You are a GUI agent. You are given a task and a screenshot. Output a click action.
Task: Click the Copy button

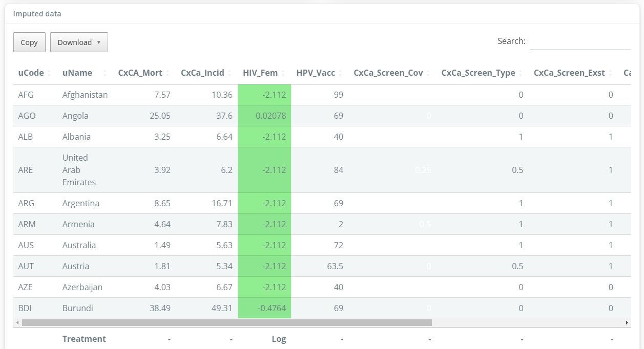29,42
